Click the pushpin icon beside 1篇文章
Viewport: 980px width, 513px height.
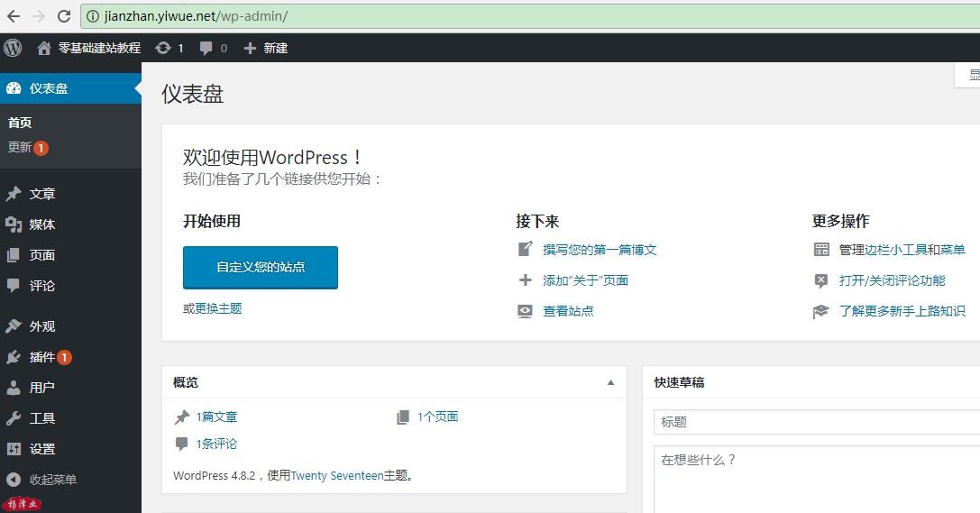point(182,417)
